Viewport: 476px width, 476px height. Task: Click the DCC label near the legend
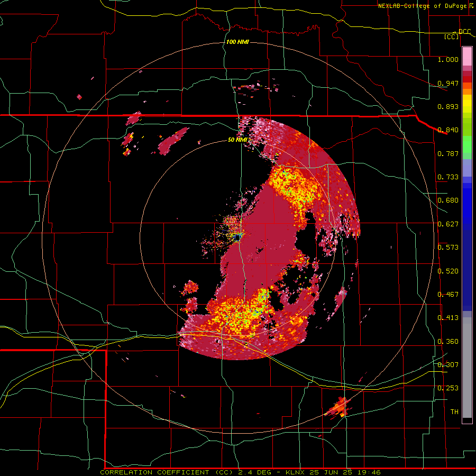pos(464,31)
